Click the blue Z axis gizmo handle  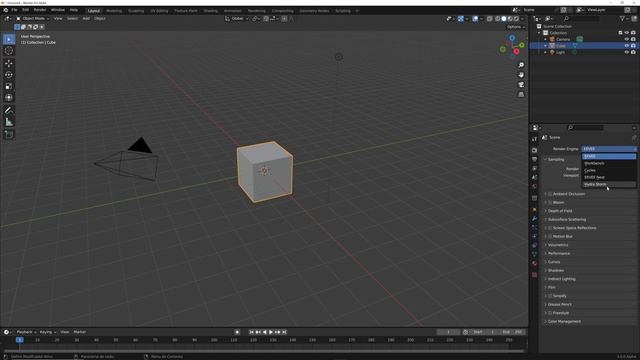(512, 38)
